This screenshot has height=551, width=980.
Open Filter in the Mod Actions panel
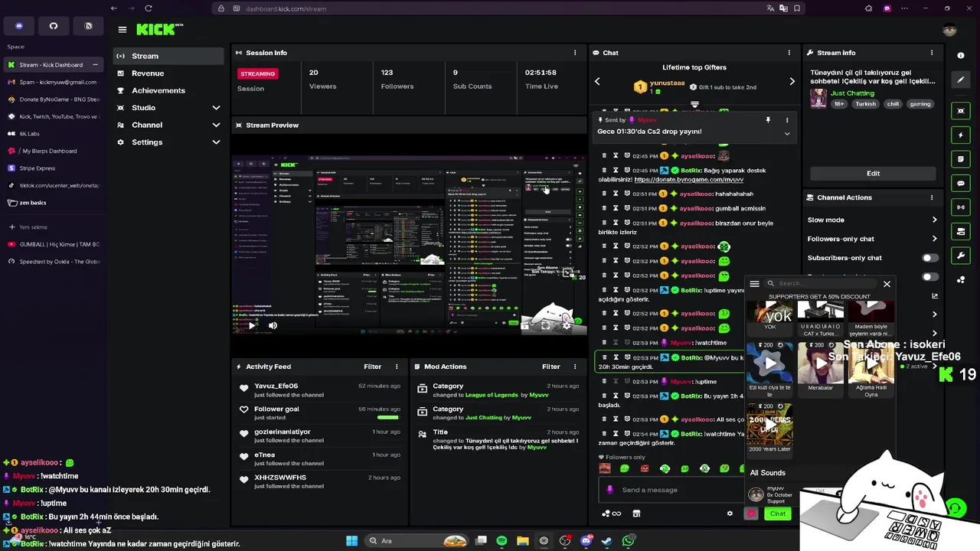551,367
